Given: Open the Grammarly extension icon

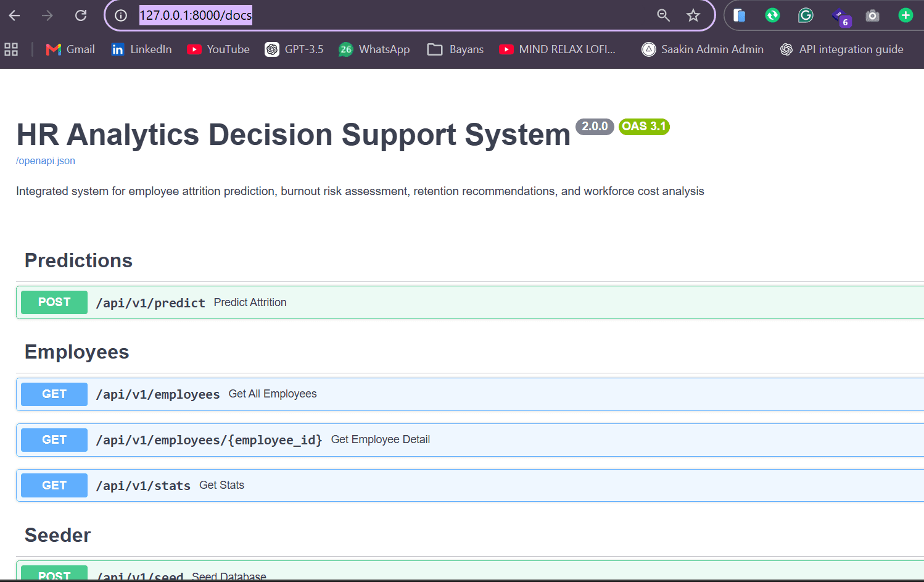Looking at the screenshot, I should pos(806,15).
